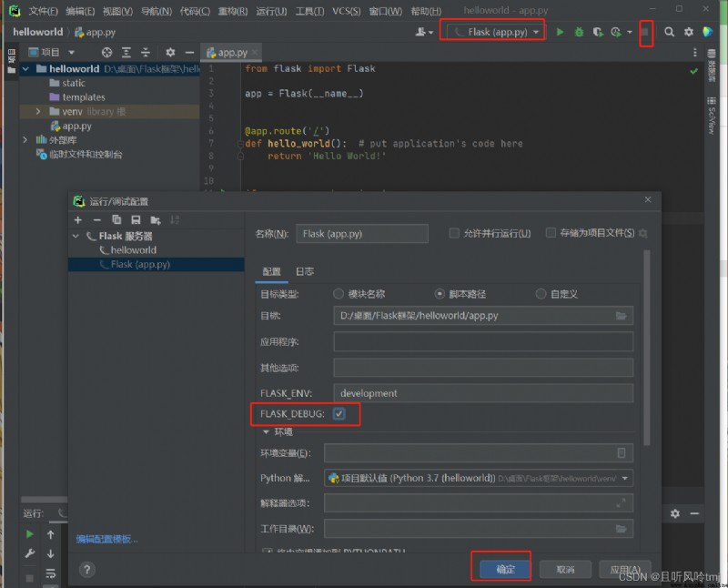Select custom target type radio button

(541, 293)
